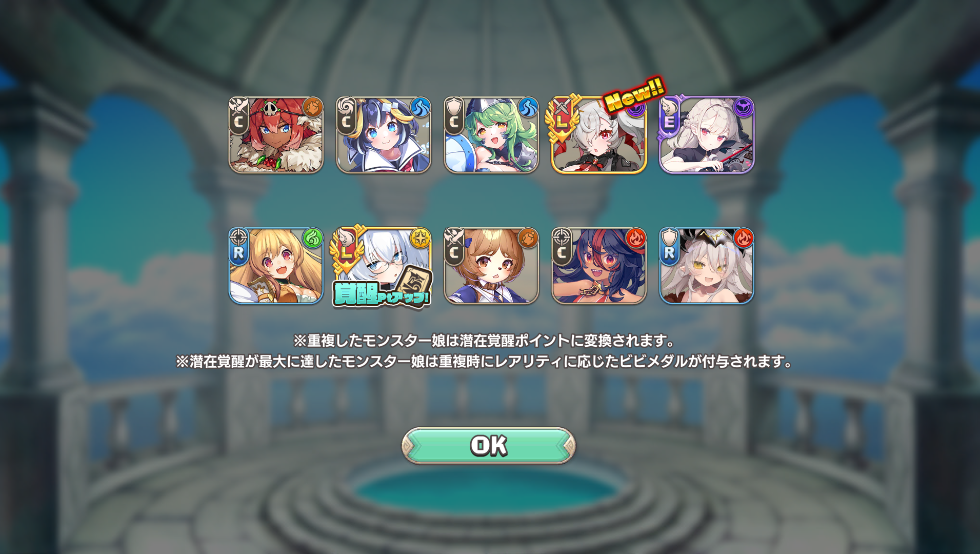Open the dark-blue-haired sailor girl card
Screen dimensions: 980x554
[384, 135]
